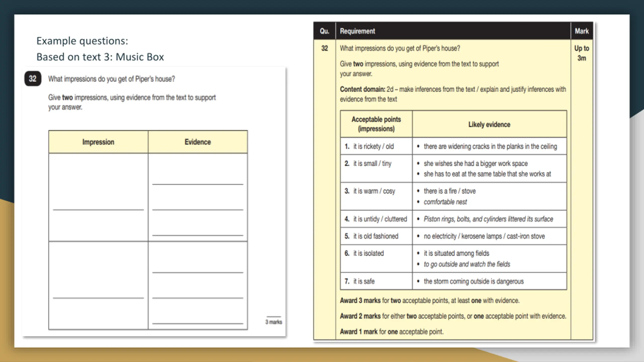The image size is (644, 362).
Task: Click 'Up to 3m' mark value
Action: pos(582,53)
